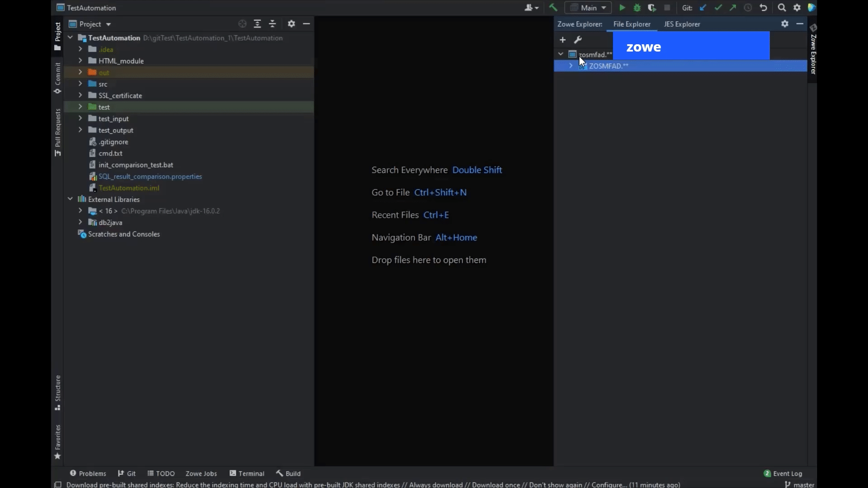Select SQL_result_comparison.properties file
The image size is (868, 488).
pyautogui.click(x=150, y=176)
